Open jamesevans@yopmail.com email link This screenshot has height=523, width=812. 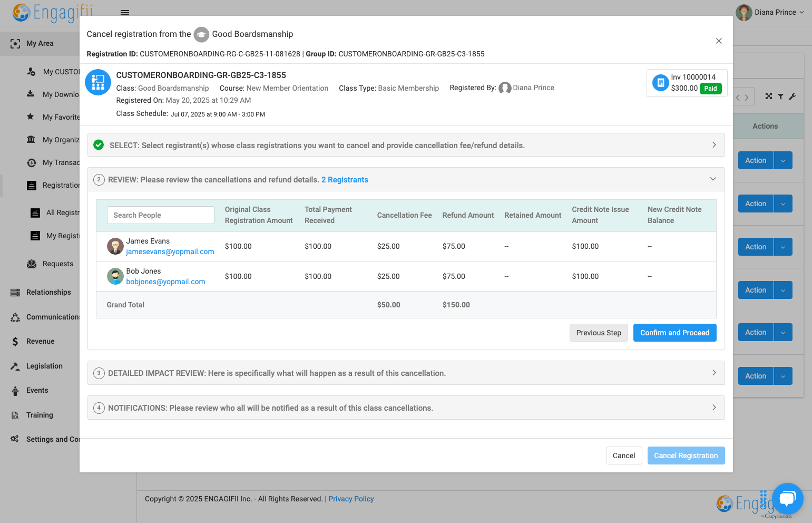(170, 251)
